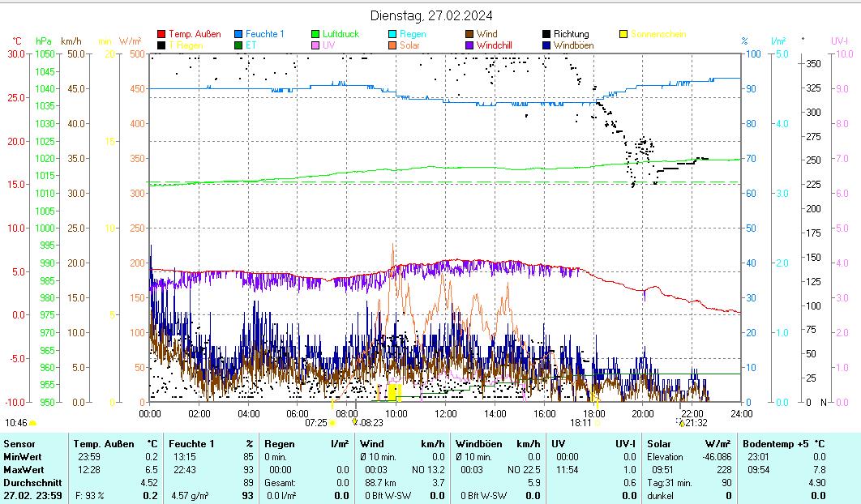
Task: Click the UV-I axis label at right
Action: [x=839, y=41]
